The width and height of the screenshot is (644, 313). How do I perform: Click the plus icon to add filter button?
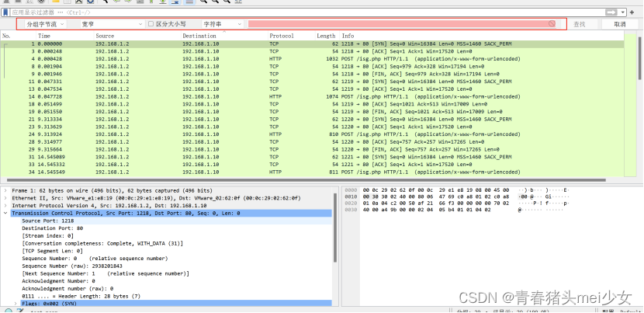click(x=632, y=12)
